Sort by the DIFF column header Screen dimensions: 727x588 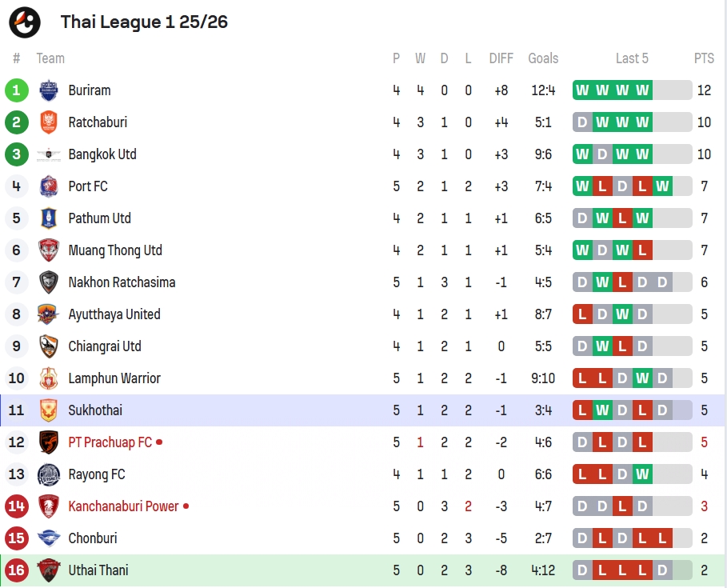pos(501,58)
